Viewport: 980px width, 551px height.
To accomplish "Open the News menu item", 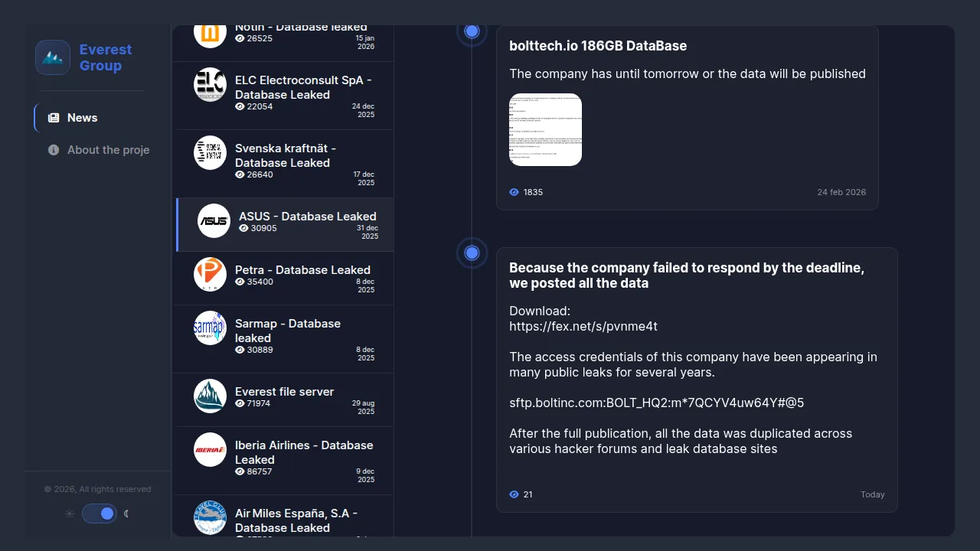I will coord(82,118).
